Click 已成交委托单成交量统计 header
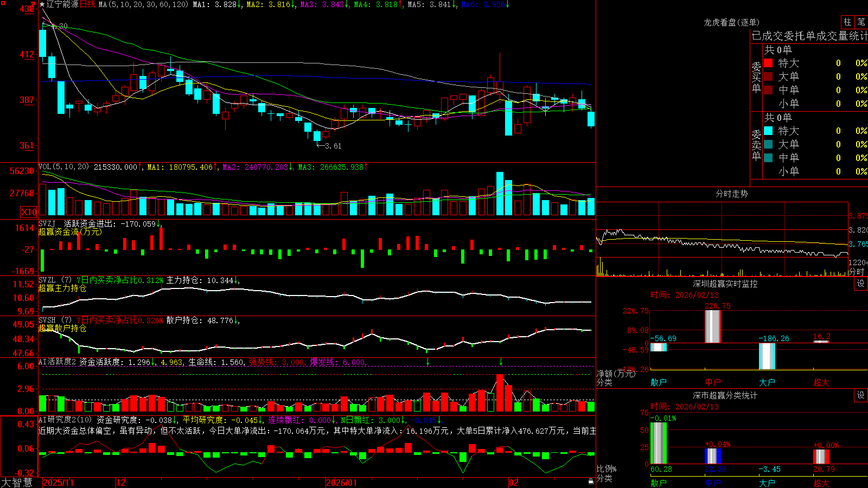This screenshot has height=488, width=868. point(809,36)
